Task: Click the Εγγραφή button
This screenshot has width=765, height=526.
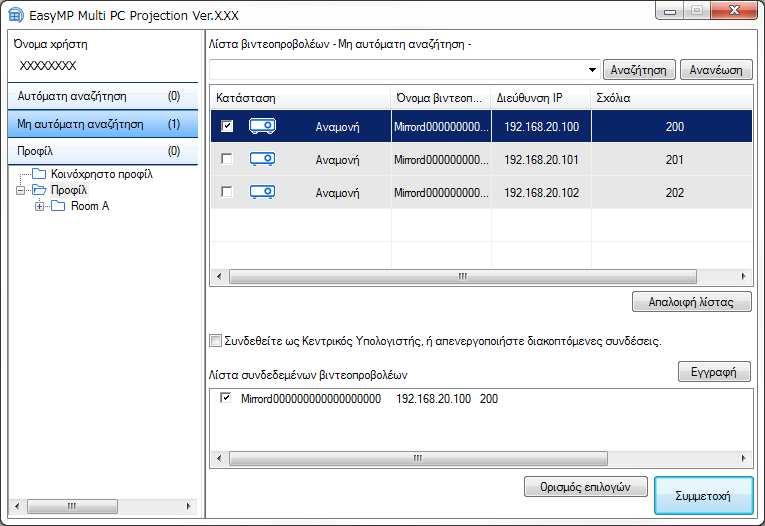Action: point(714,372)
